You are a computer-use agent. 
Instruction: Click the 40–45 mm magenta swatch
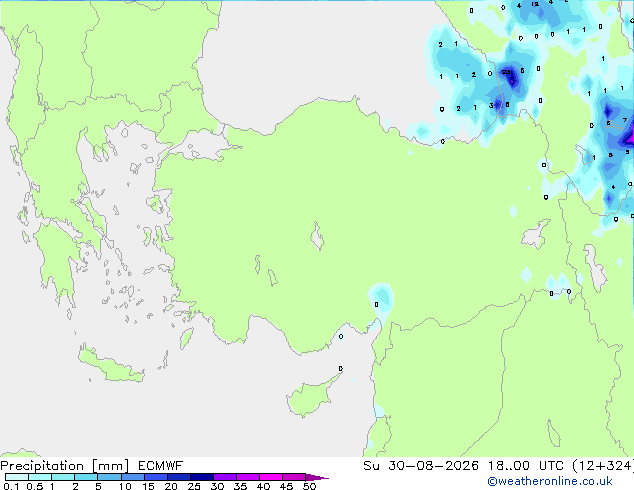(271, 477)
